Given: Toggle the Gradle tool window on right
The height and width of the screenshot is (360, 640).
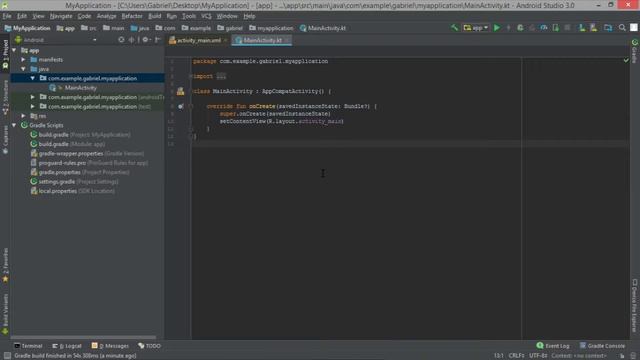Looking at the screenshot, I should 635,51.
